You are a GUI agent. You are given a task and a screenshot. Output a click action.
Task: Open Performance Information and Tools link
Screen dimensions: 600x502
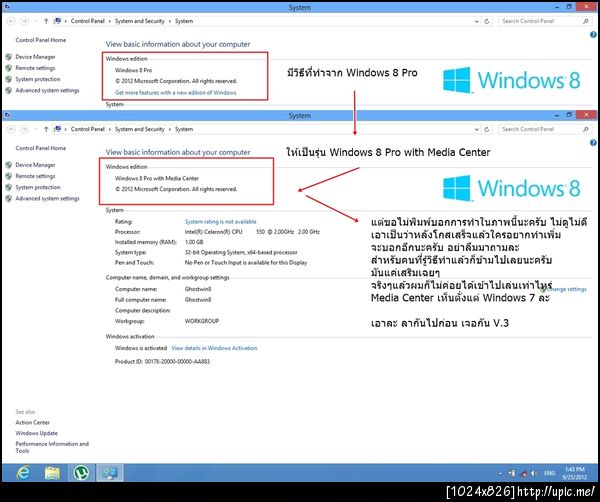click(52, 447)
